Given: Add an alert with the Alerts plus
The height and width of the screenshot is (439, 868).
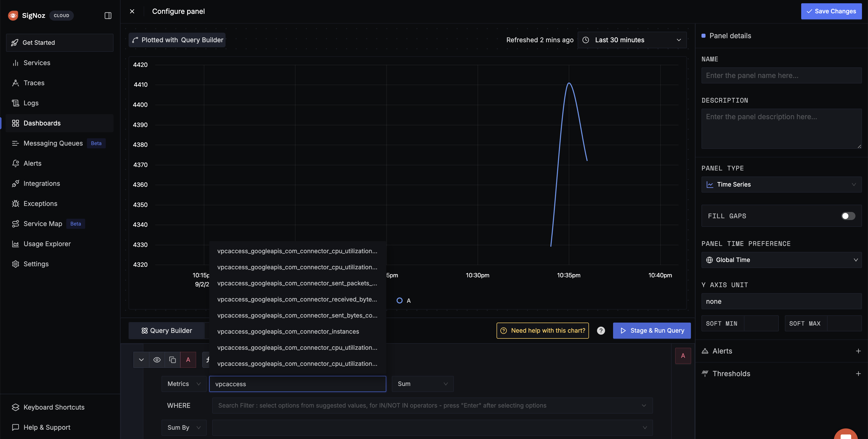Looking at the screenshot, I should pos(858,351).
